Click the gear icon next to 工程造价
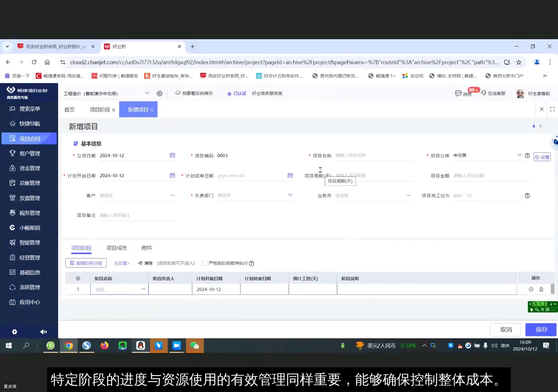 pos(159,93)
